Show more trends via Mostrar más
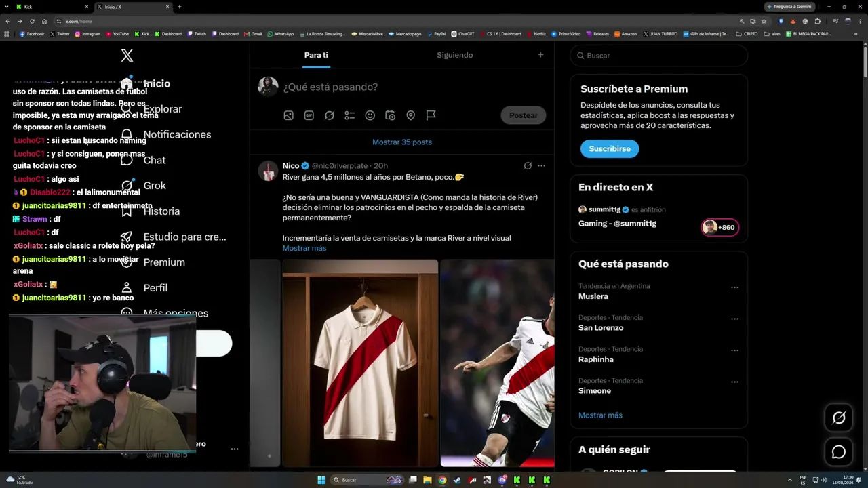The image size is (868, 488). coord(600,415)
